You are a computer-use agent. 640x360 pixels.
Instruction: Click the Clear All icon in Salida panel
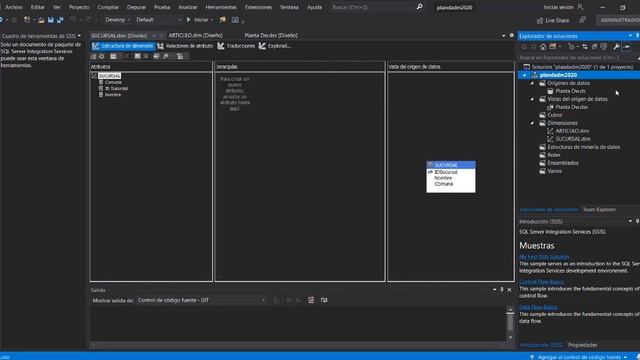tap(311, 300)
